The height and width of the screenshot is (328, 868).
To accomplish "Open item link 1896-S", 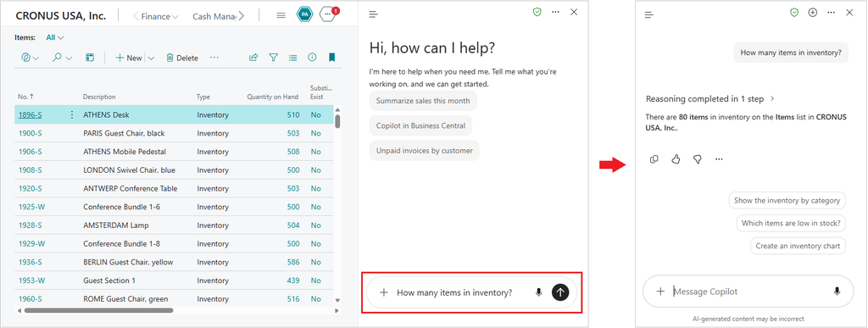I will 30,115.
